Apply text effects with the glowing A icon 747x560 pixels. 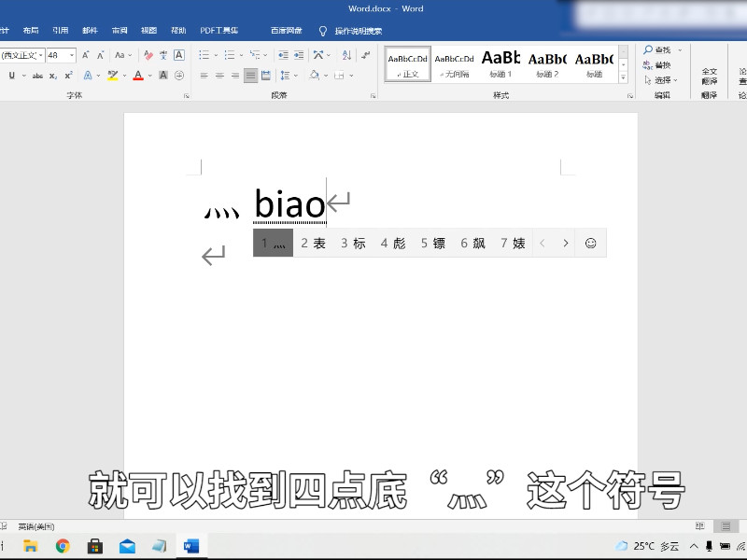[88, 76]
